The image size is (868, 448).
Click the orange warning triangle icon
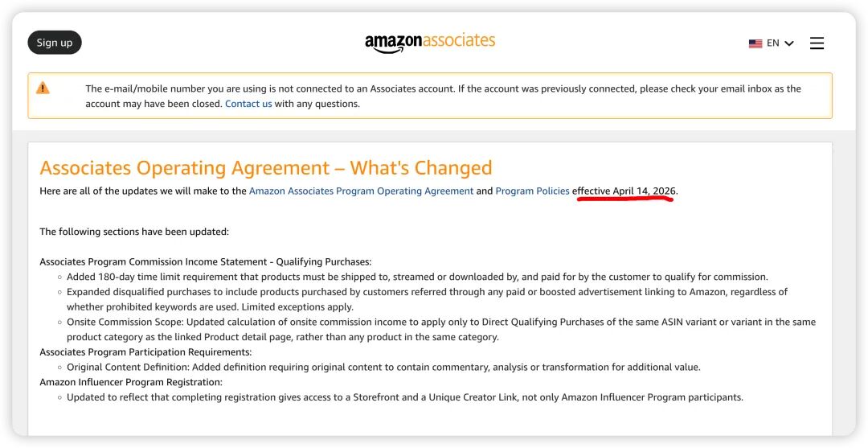click(43, 88)
